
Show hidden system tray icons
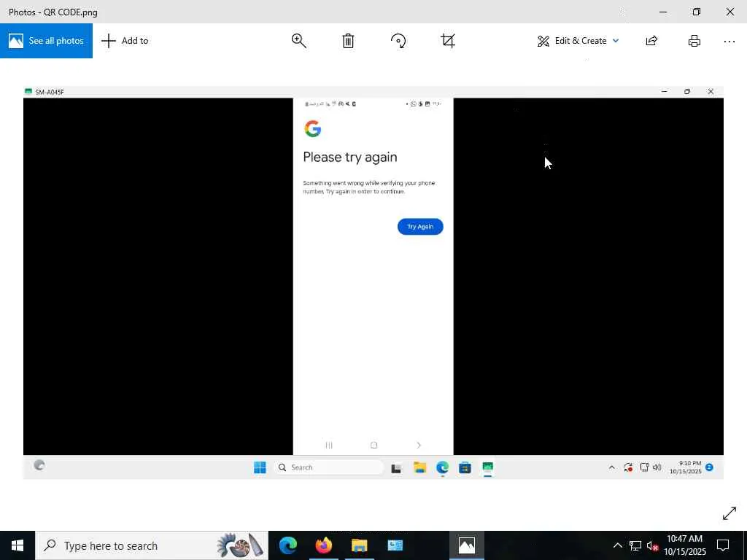[617, 545]
